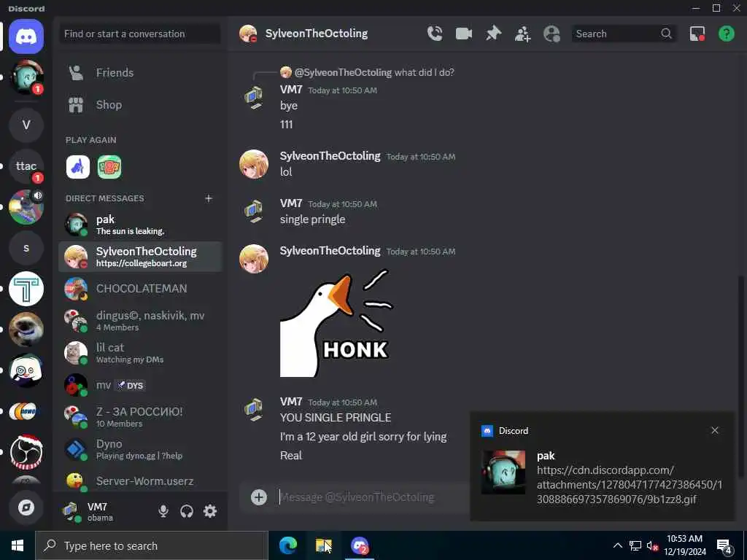The width and height of the screenshot is (747, 560).
Task: Deafen with the headphones icon
Action: (x=186, y=511)
